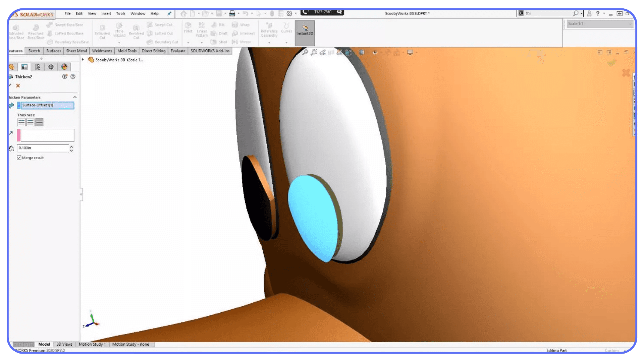Viewport: 644px width, 362px height.
Task: Uncheck the Merge result option
Action: pyautogui.click(x=19, y=158)
